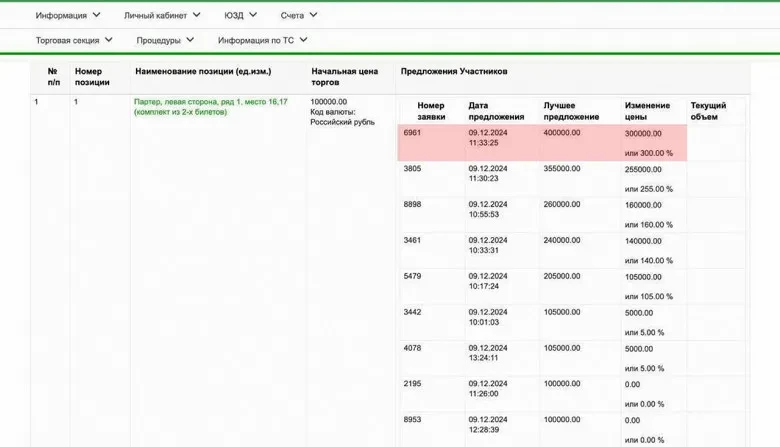The width and height of the screenshot is (780, 447).
Task: Expand the Счета dropdown chevron
Action: click(x=313, y=15)
